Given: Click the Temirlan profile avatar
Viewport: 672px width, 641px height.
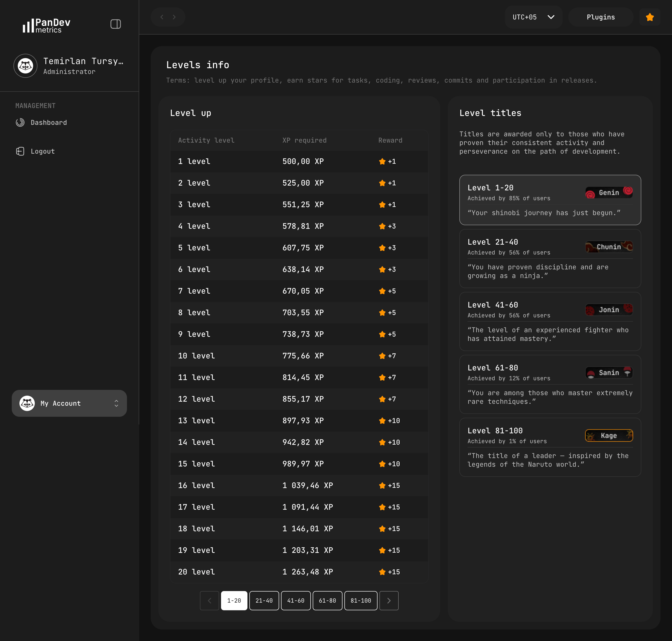Looking at the screenshot, I should 25,66.
